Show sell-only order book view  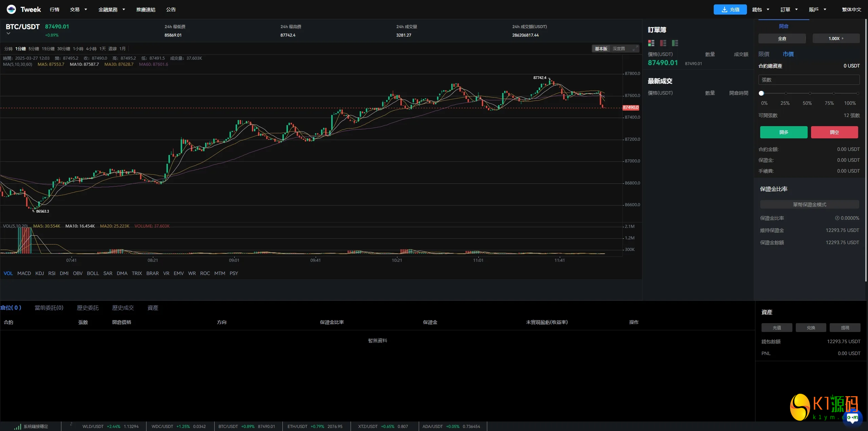(x=663, y=43)
